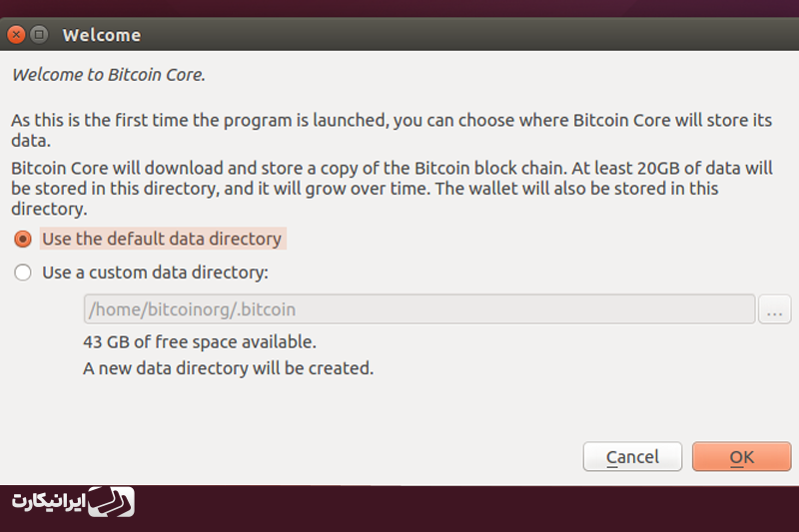This screenshot has width=799, height=532.
Task: Click the '43 GB of free space available' text
Action: (199, 342)
